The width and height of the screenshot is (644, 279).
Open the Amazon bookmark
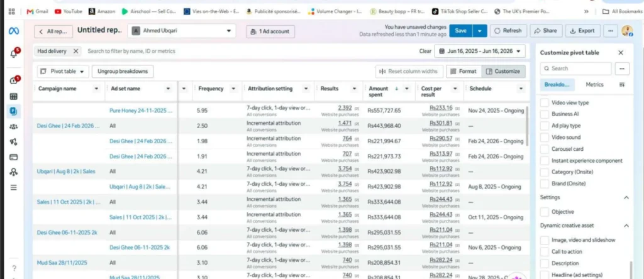pos(102,11)
